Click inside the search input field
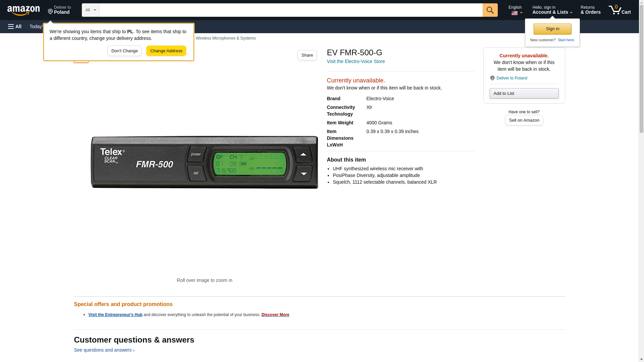The width and height of the screenshot is (644, 362). 290,10
